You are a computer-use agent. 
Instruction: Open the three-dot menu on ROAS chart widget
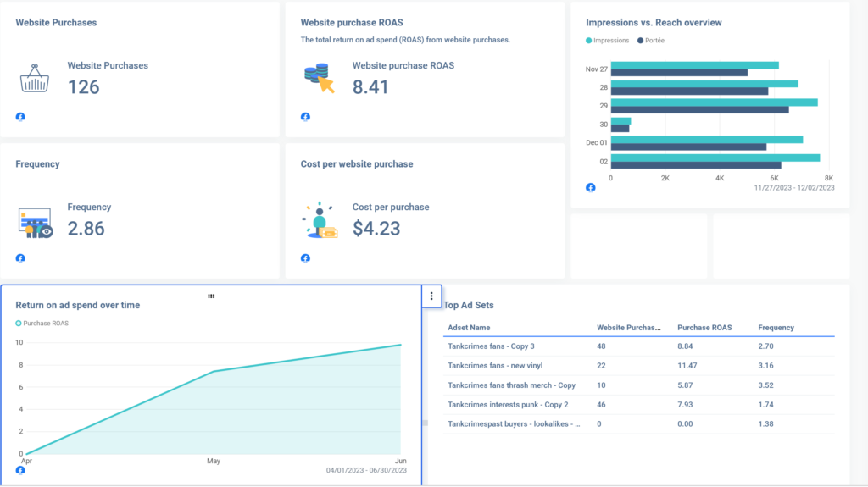pos(431,296)
